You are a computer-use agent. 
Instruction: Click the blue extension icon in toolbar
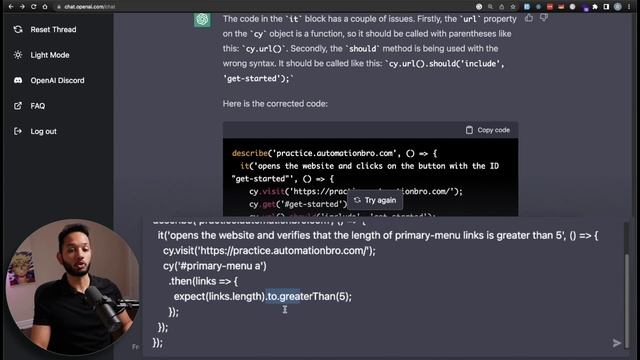pyautogui.click(x=527, y=7)
